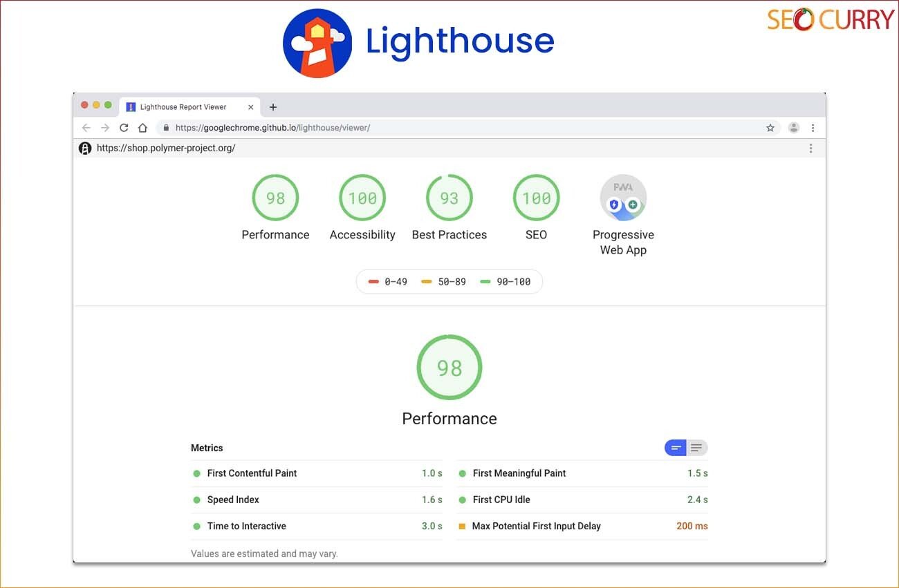This screenshot has height=588, width=899.
Task: Click the 50–89 orange legend entry
Action: pos(444,282)
